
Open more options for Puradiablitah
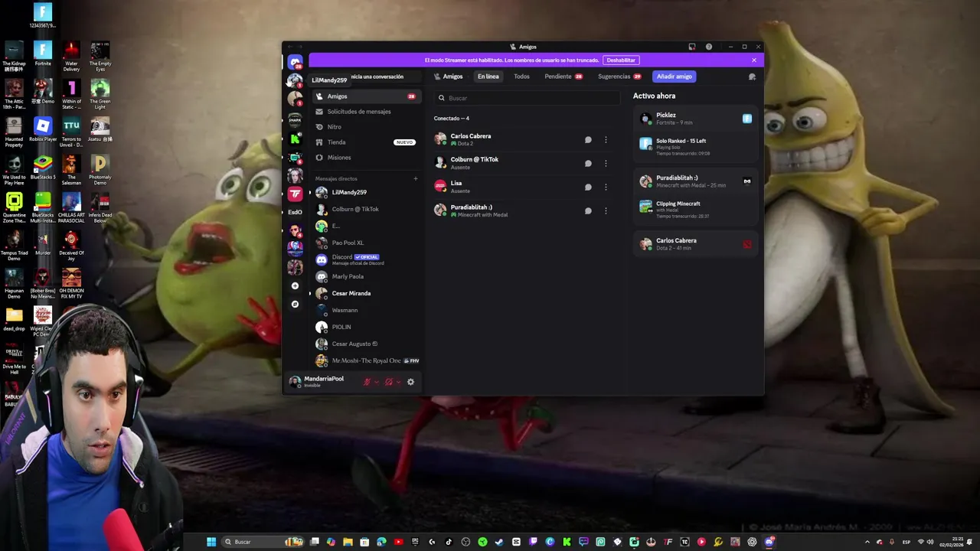(x=606, y=210)
